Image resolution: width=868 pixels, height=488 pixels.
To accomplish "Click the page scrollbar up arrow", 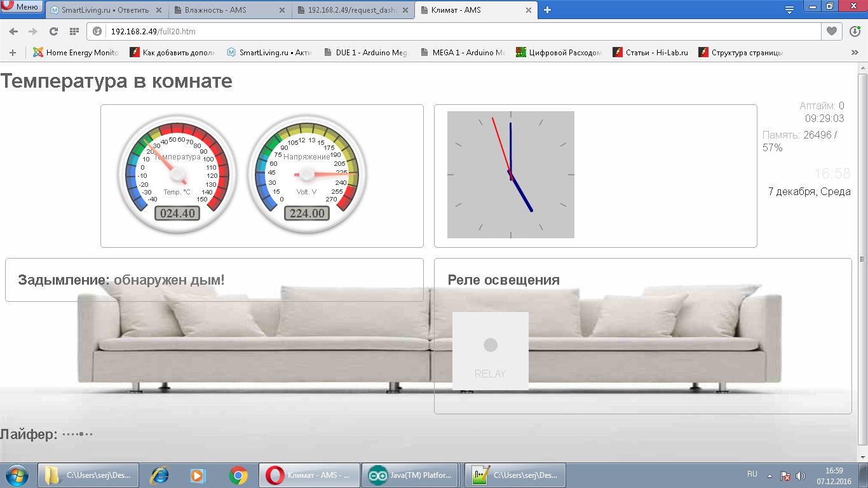I will [x=862, y=67].
